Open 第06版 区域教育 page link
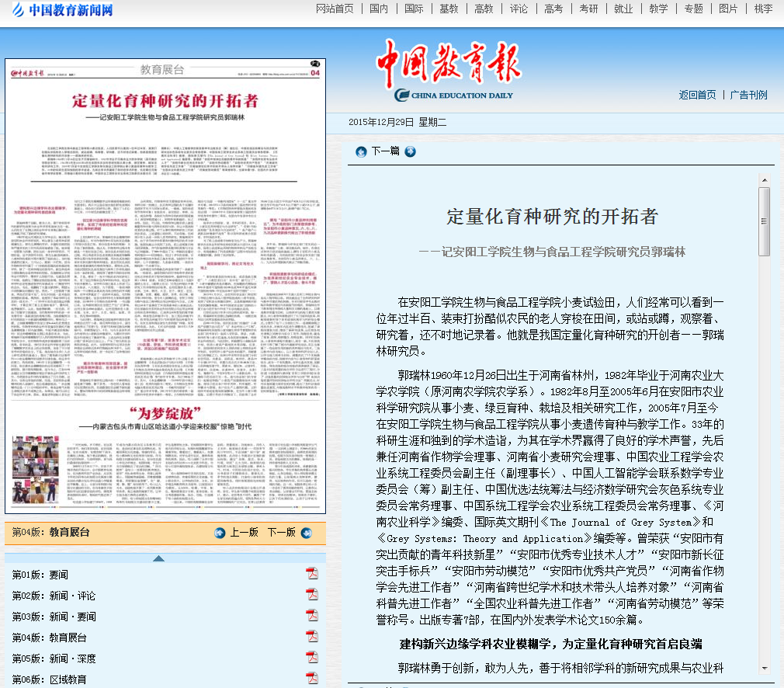 (49, 679)
